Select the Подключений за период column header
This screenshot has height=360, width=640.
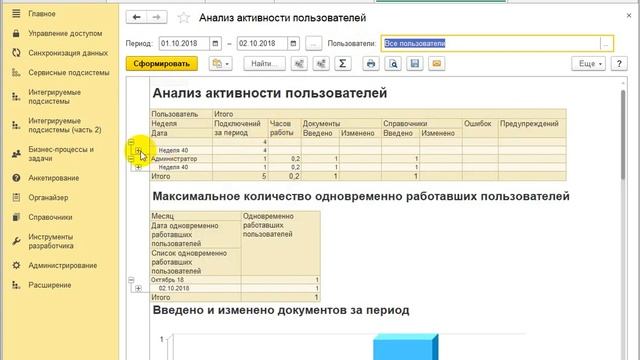pyautogui.click(x=240, y=128)
